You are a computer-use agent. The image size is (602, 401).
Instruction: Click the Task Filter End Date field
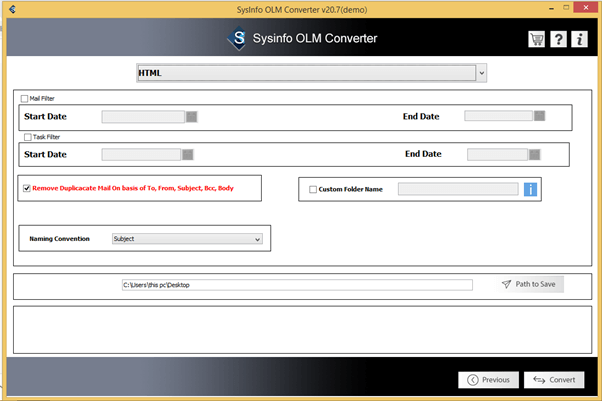pyautogui.click(x=498, y=154)
